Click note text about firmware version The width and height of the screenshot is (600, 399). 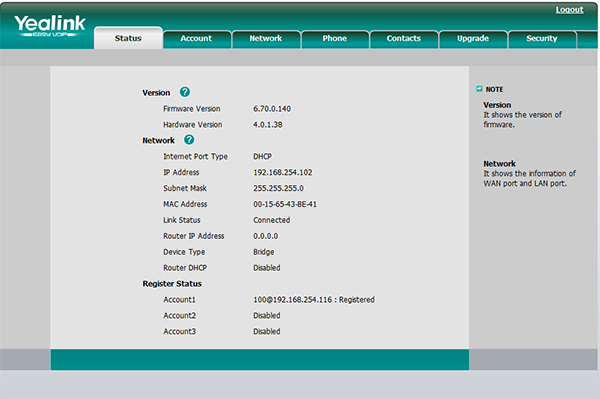522,120
